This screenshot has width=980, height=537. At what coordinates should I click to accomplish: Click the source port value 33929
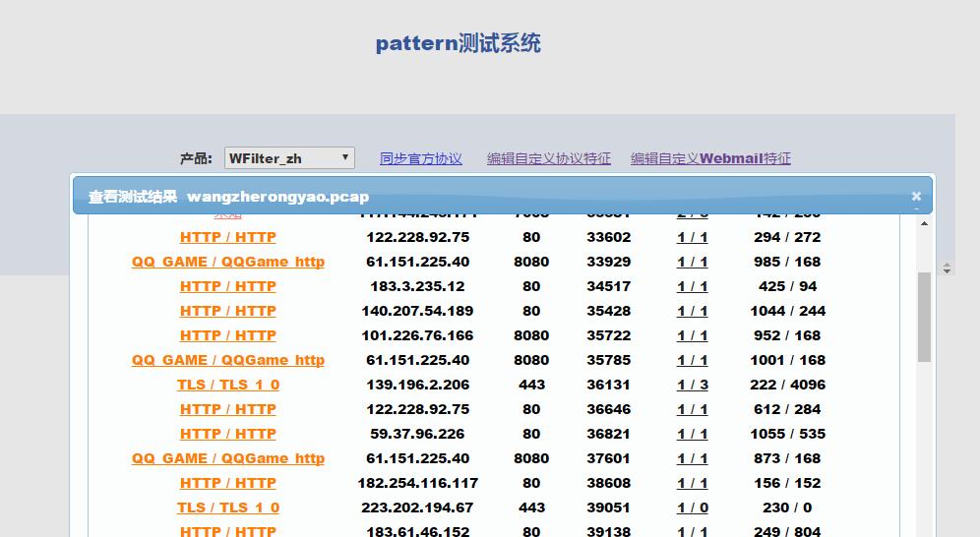609,262
